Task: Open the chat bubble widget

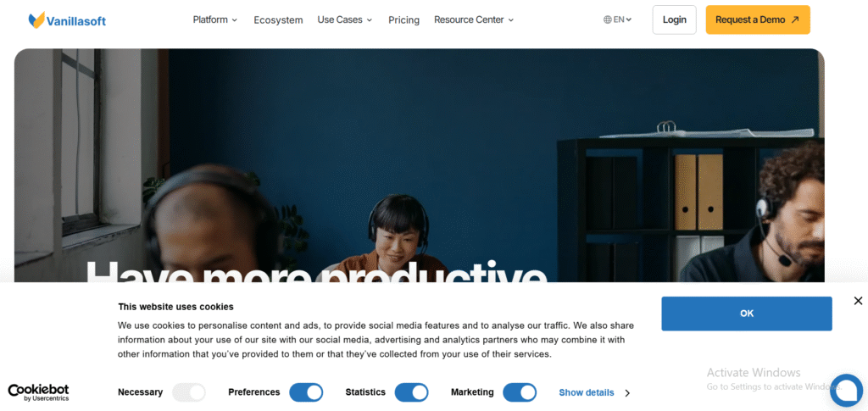Action: (x=846, y=390)
